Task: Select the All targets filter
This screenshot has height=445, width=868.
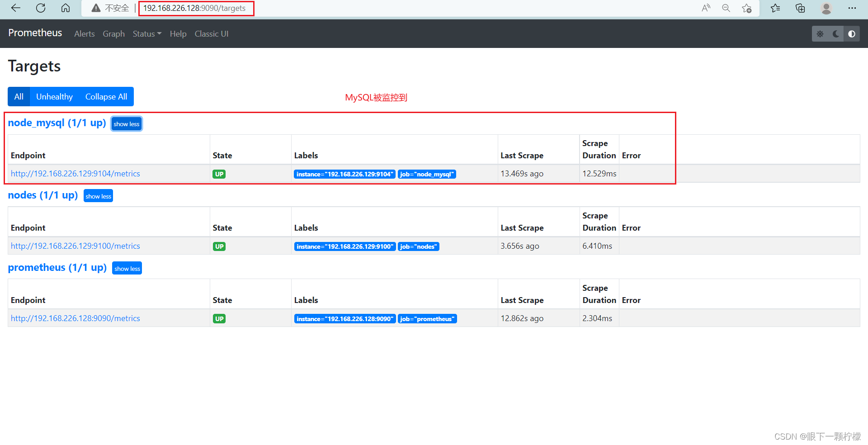Action: [19, 97]
